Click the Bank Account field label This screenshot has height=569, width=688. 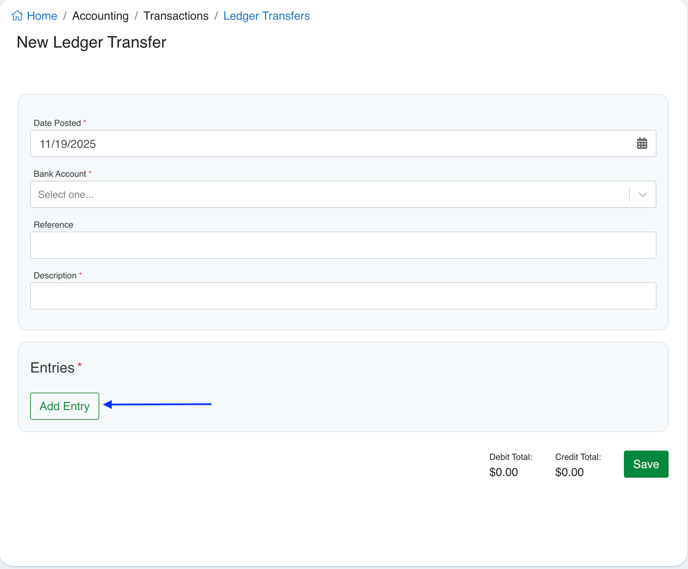[60, 174]
